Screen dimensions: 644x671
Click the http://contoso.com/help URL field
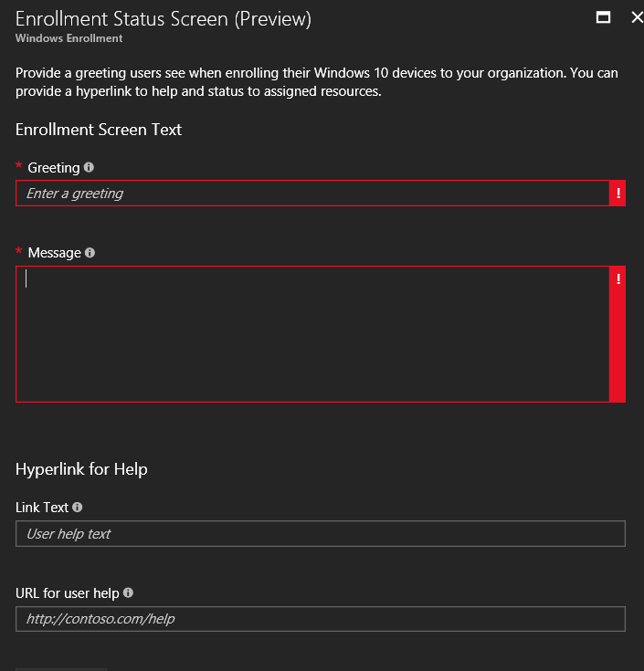(320, 619)
